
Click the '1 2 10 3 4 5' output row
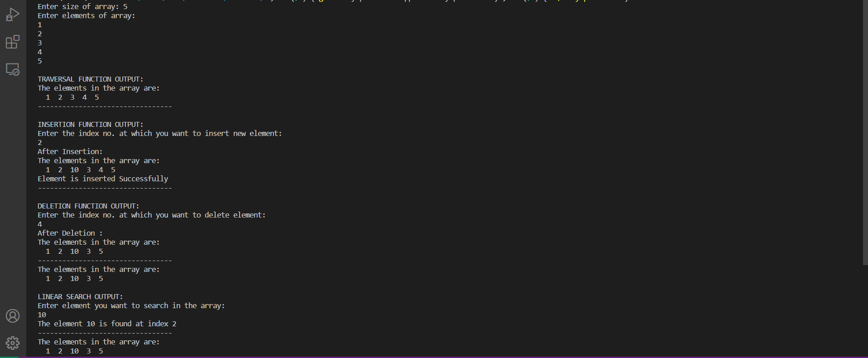pyautogui.click(x=80, y=169)
